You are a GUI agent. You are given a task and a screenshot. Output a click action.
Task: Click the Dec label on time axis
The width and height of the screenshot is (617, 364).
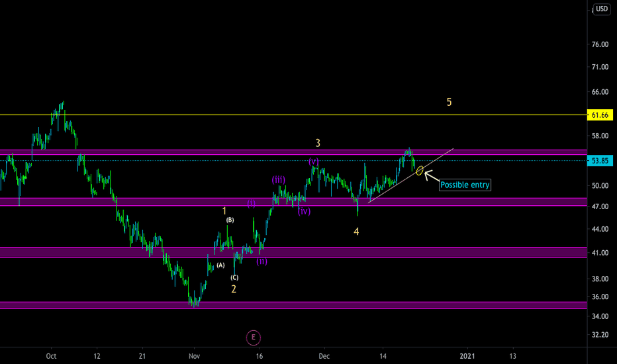click(x=324, y=356)
